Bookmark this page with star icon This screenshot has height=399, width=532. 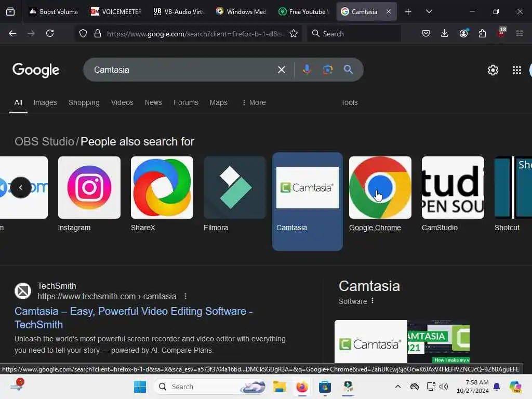294,33
